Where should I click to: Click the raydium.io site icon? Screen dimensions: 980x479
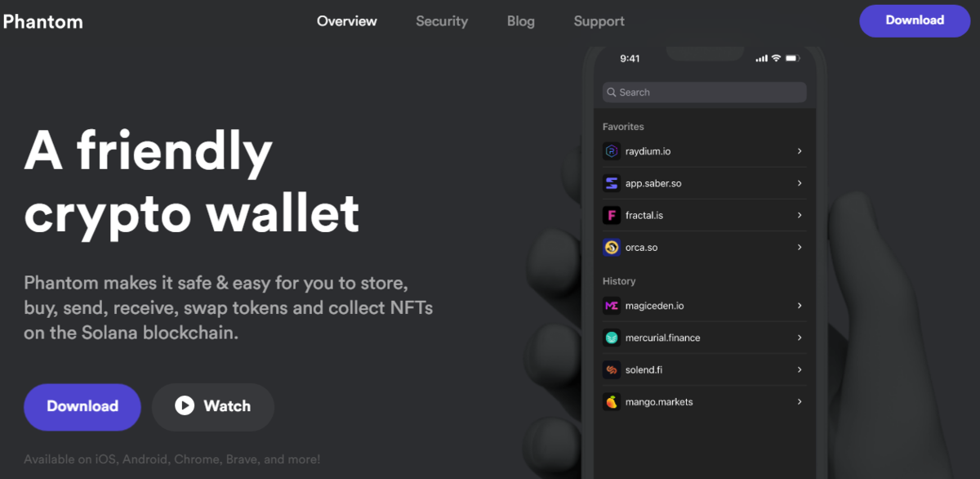point(612,151)
